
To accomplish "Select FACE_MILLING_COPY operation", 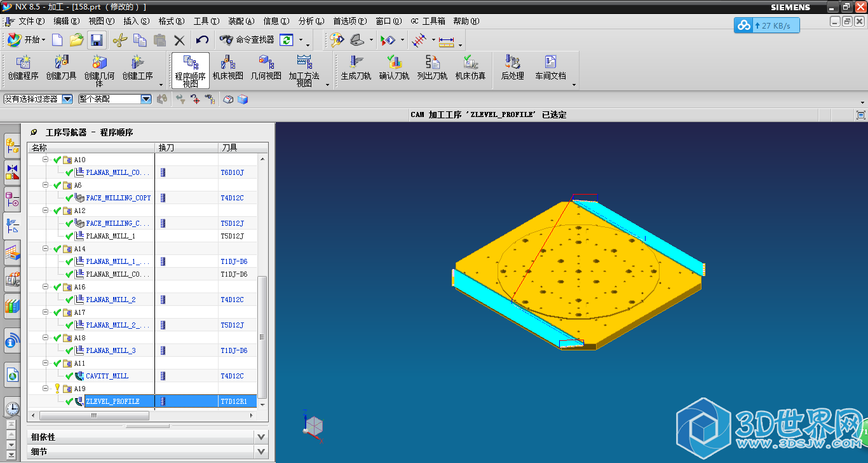I will pos(118,198).
